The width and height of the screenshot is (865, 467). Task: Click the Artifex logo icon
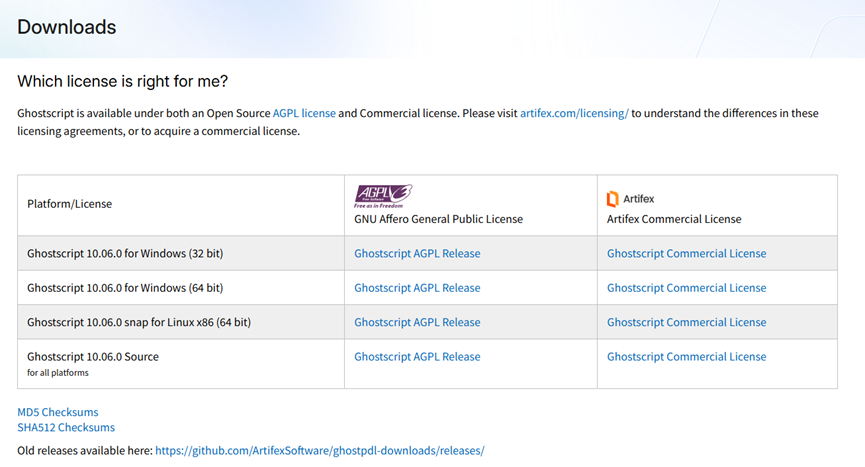click(x=612, y=198)
